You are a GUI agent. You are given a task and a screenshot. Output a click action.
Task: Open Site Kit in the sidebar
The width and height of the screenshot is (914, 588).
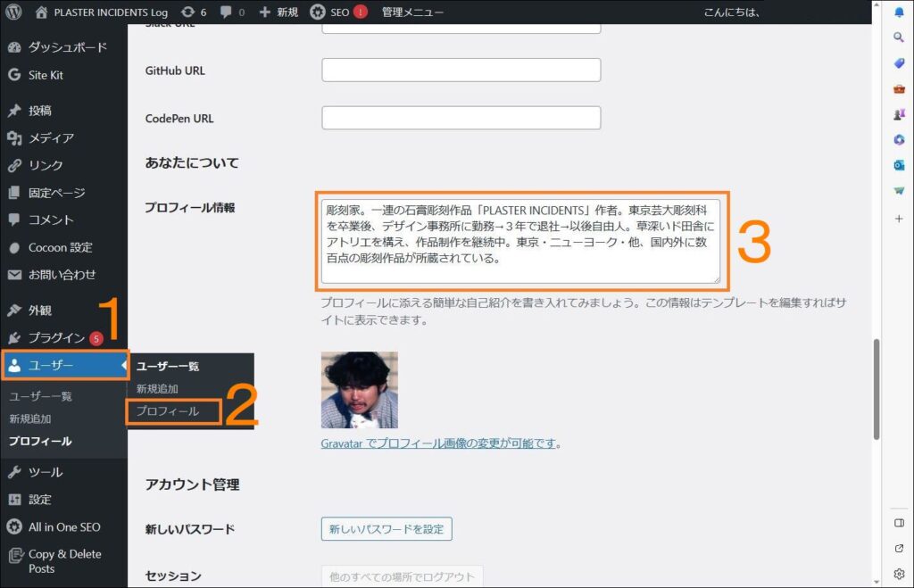tap(63, 75)
